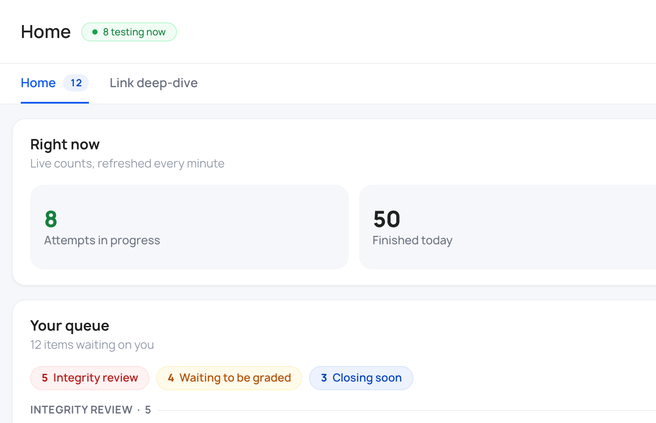Viewport: 656px width, 423px height.
Task: Click the green number 8 value
Action: [x=51, y=219]
